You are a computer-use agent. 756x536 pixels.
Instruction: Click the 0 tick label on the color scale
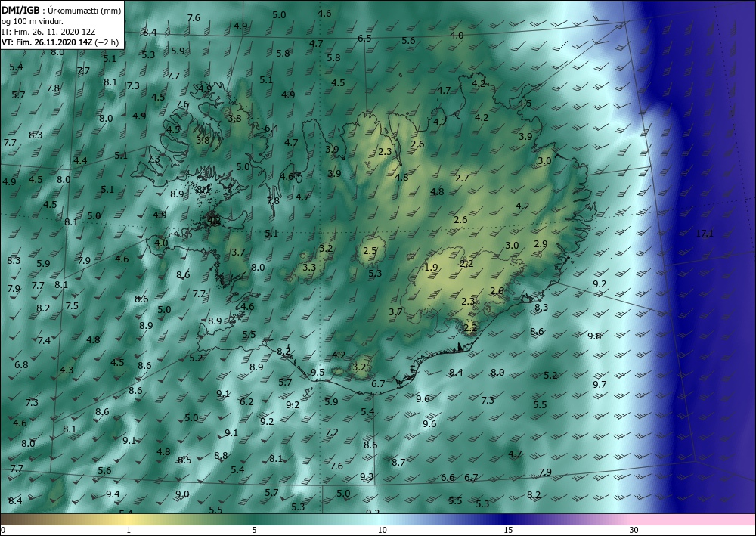(x=3, y=530)
